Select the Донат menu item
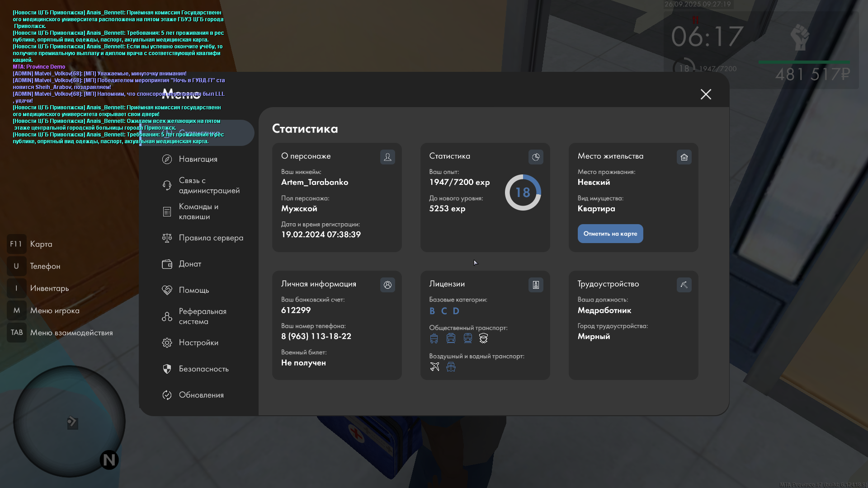 tap(189, 264)
